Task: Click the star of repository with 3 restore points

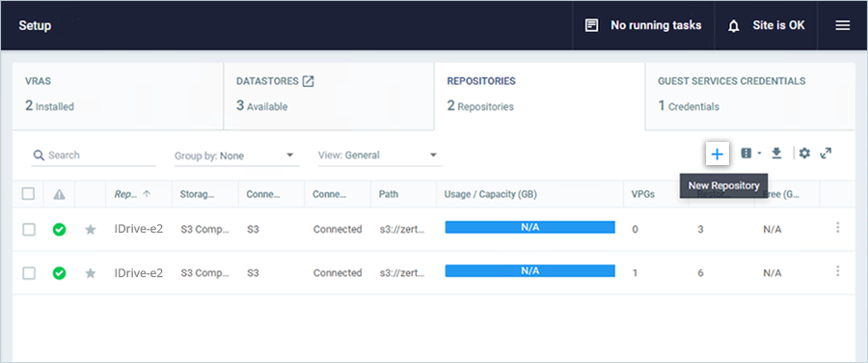Action: 91,229
